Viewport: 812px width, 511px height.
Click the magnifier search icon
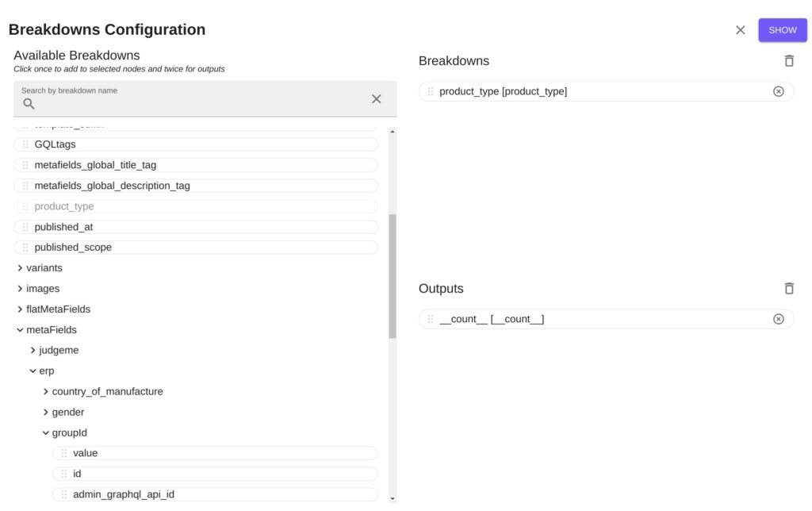[x=29, y=104]
